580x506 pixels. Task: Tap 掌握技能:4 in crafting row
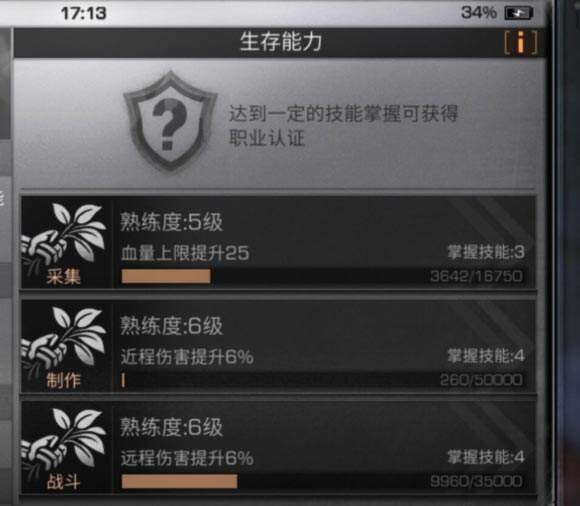pyautogui.click(x=486, y=356)
